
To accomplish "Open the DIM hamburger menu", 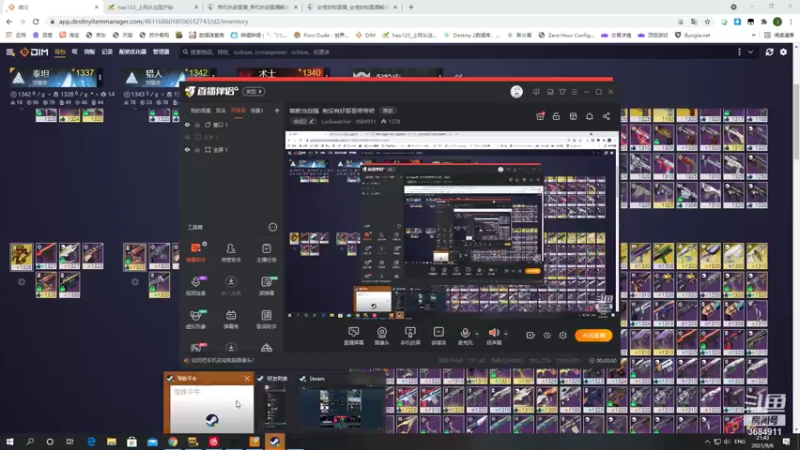I will 10,52.
